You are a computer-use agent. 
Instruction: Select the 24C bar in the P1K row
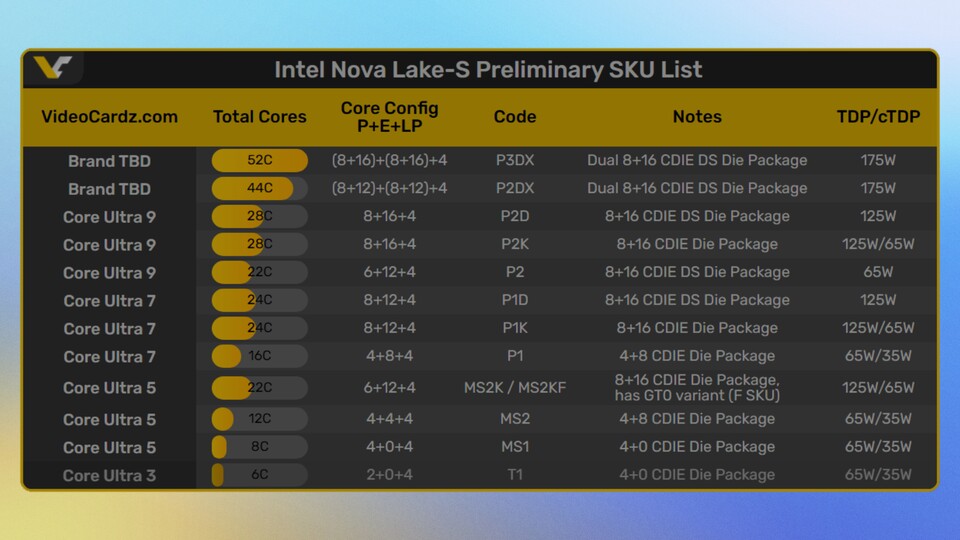pyautogui.click(x=260, y=328)
